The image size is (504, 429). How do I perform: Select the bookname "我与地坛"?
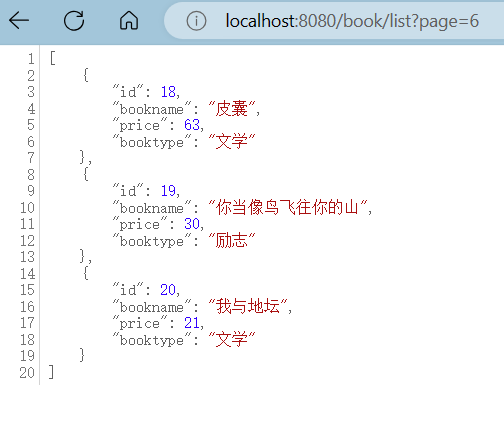pyautogui.click(x=248, y=306)
